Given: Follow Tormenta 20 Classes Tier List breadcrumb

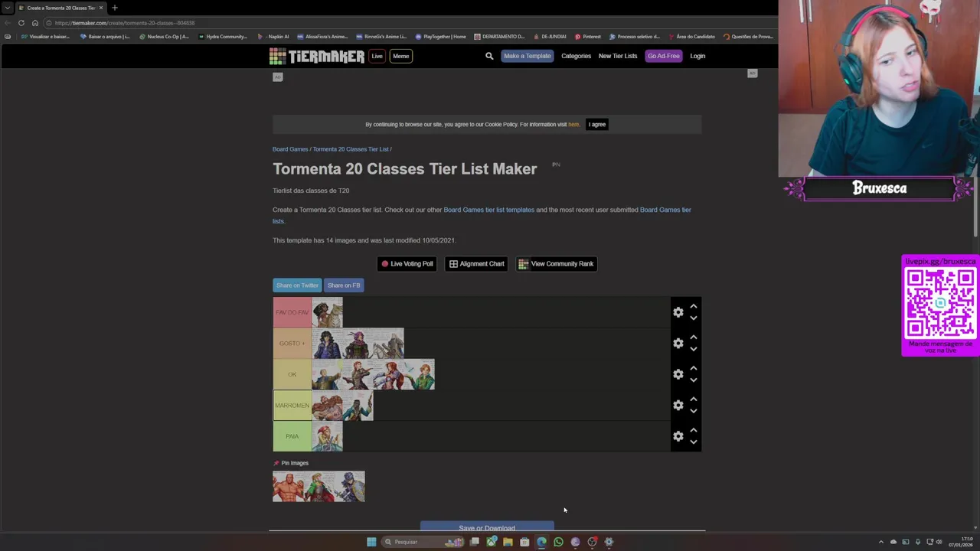Looking at the screenshot, I should point(351,149).
